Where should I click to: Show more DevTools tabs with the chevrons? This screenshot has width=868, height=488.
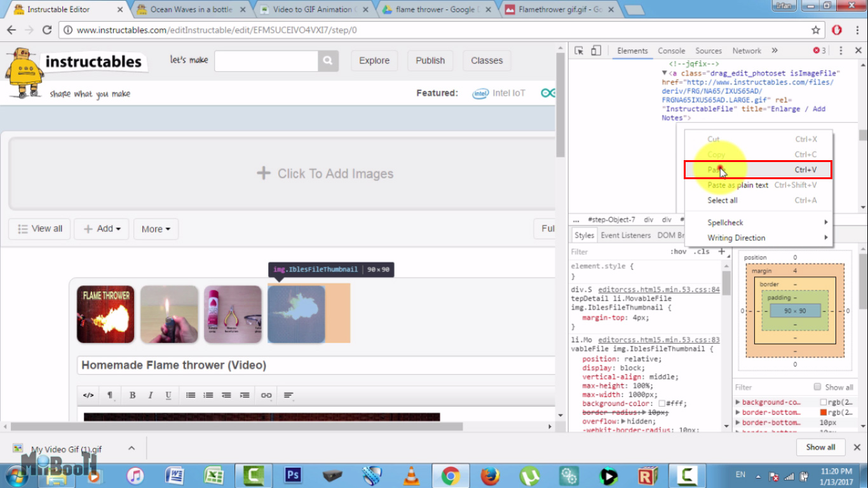click(775, 51)
